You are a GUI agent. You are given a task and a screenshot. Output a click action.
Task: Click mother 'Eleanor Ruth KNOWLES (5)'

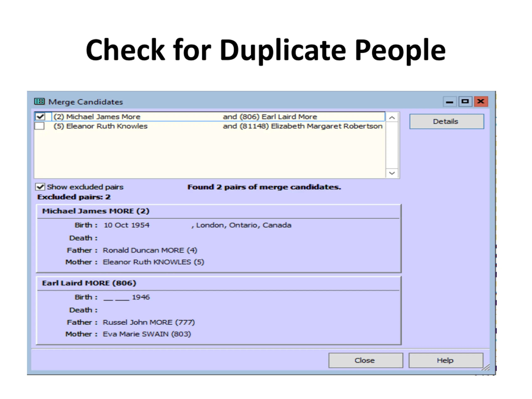pyautogui.click(x=153, y=262)
